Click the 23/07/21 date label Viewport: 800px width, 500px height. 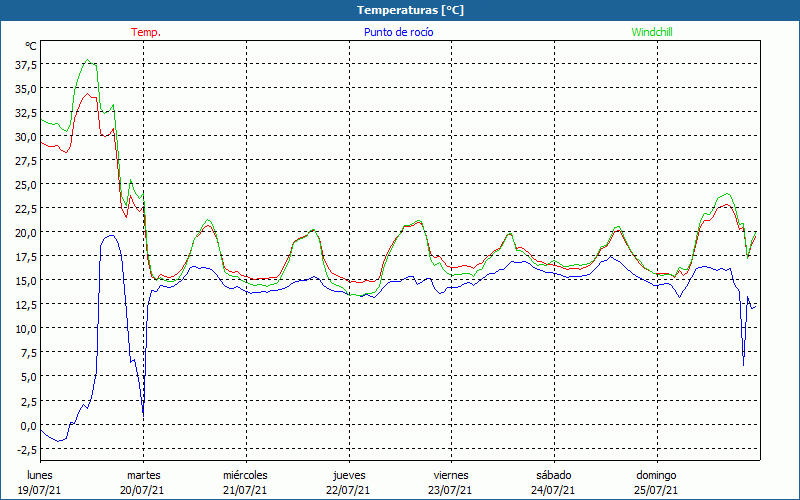(451, 490)
